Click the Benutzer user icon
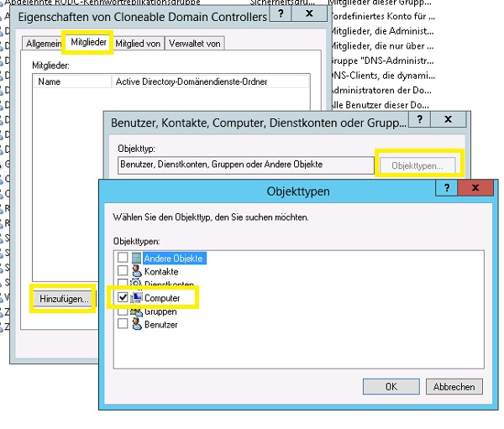 coord(137,324)
